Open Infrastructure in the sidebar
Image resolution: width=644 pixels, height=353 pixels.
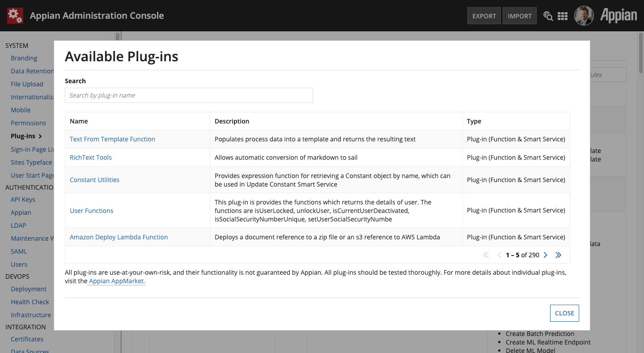coord(31,315)
